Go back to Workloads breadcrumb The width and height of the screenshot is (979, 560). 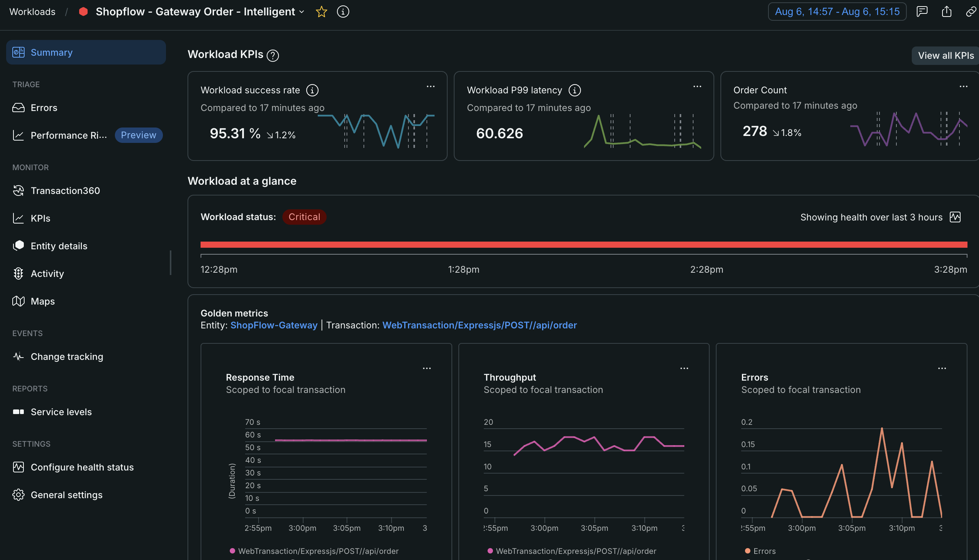coord(32,12)
